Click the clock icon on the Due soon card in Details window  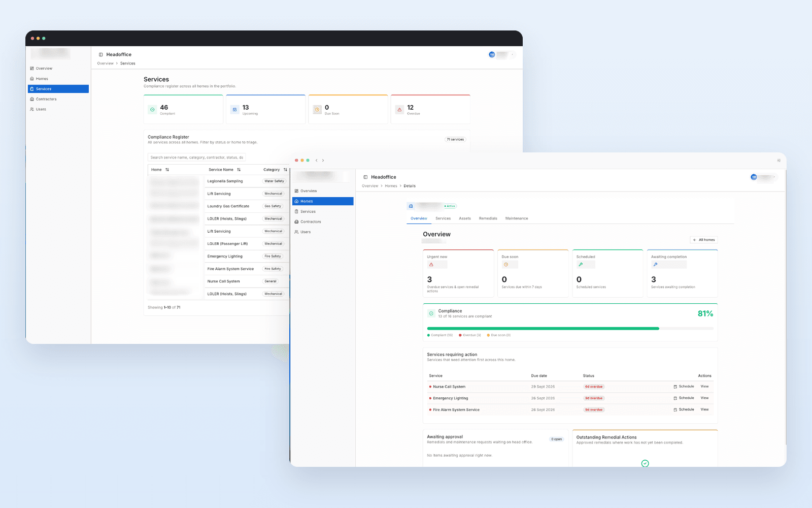[506, 265]
